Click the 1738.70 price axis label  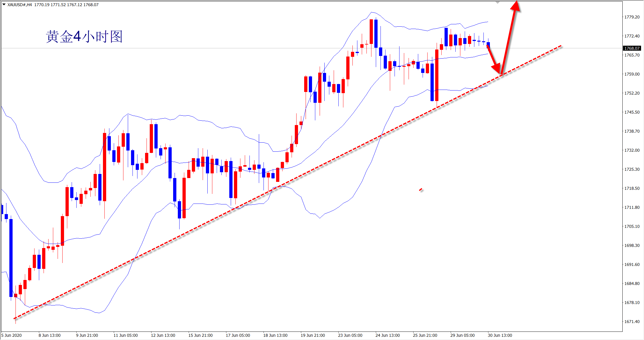(x=632, y=131)
